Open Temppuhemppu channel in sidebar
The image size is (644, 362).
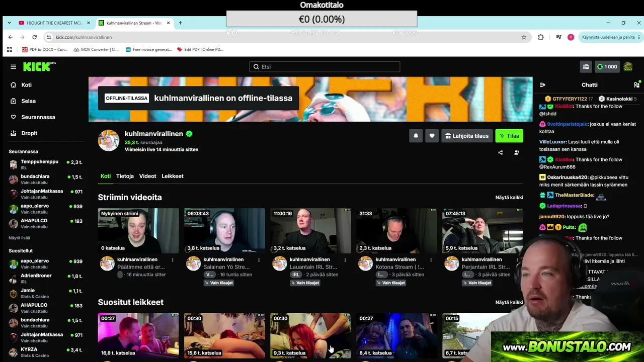tap(45, 164)
